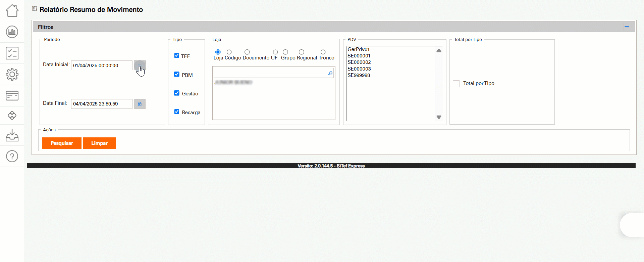644x262 pixels.
Task: Collapse the Filtros panel
Action: pyautogui.click(x=626, y=27)
